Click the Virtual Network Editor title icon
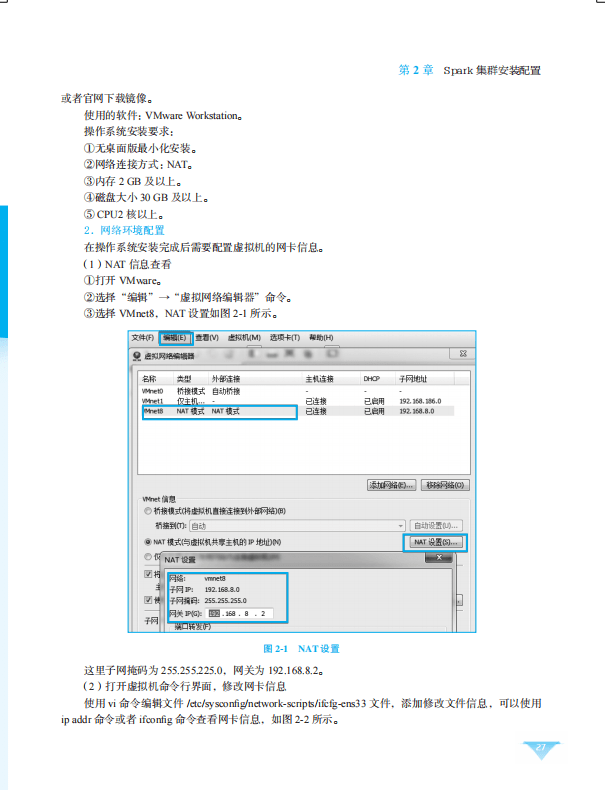Viewport: 605px width, 790px height. pos(137,355)
